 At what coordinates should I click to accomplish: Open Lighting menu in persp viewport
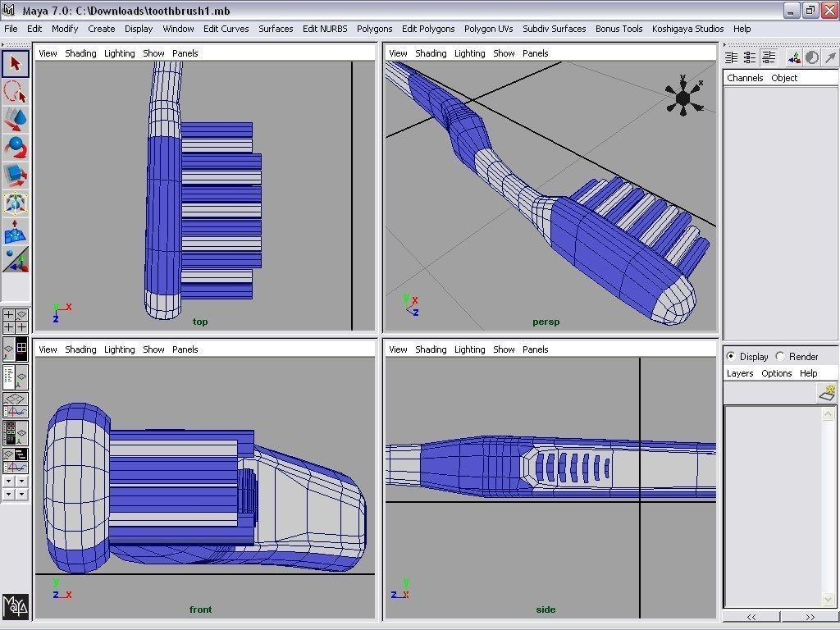click(469, 53)
